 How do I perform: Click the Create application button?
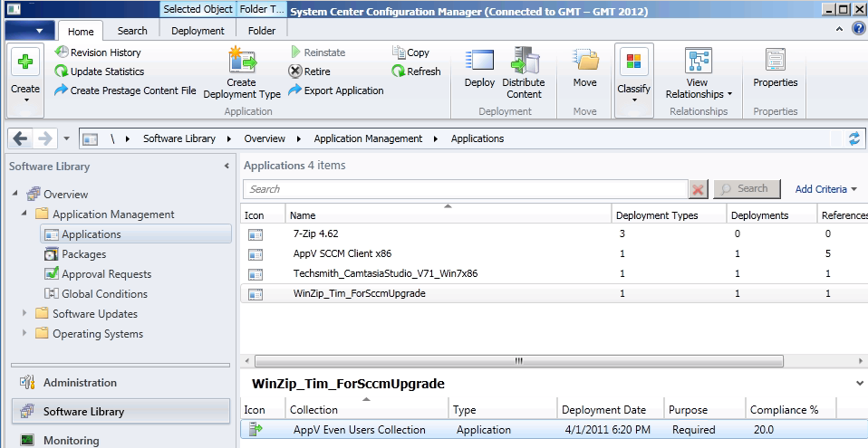click(25, 81)
